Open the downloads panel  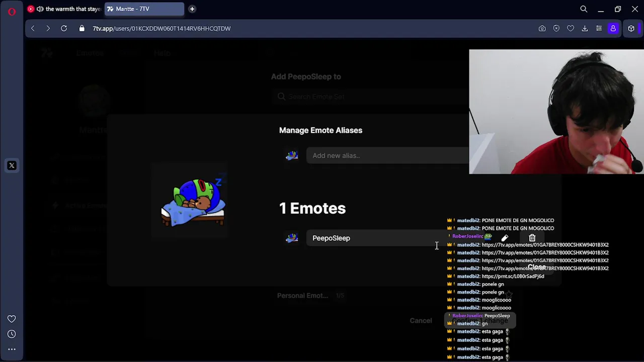(x=585, y=29)
